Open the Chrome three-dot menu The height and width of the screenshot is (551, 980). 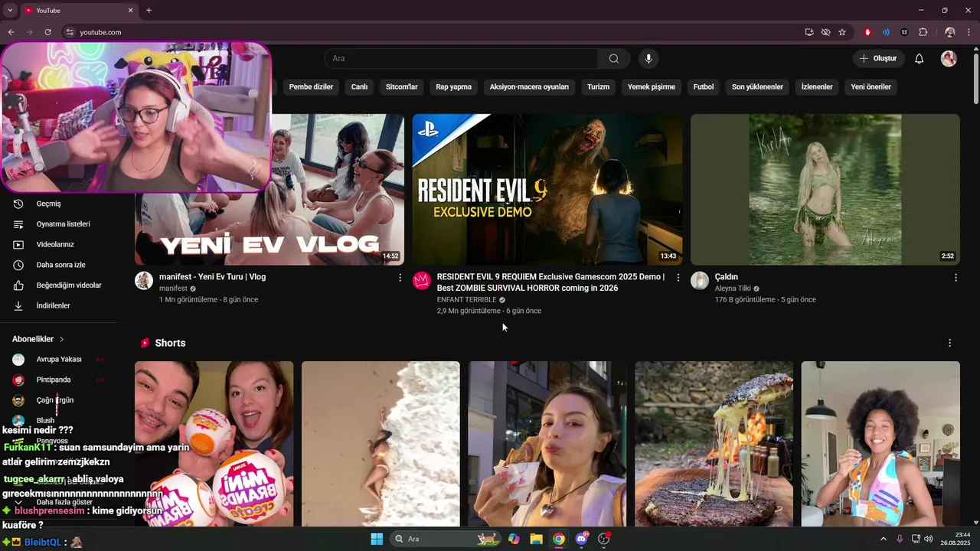pos(969,32)
